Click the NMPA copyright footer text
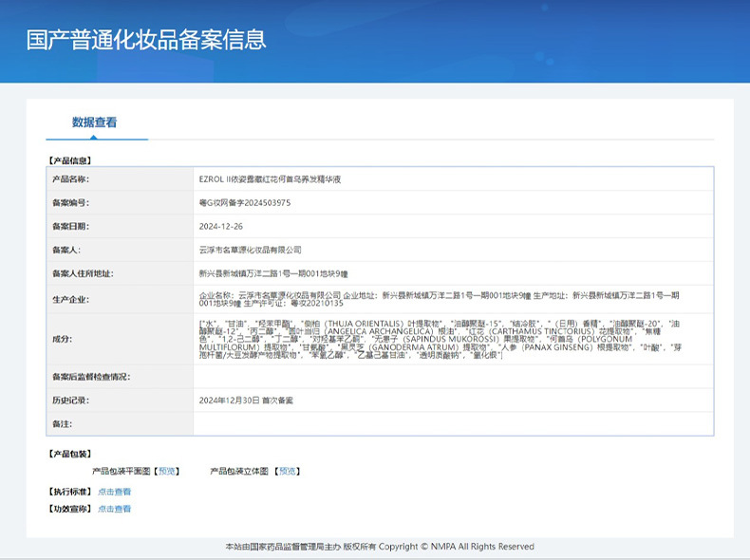This screenshot has height=560, width=750. [380, 546]
